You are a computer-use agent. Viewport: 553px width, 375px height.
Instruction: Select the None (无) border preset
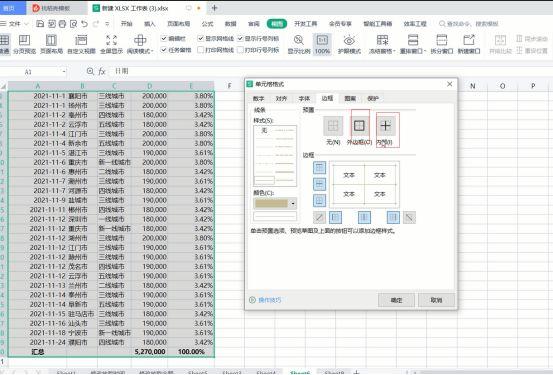[333, 126]
